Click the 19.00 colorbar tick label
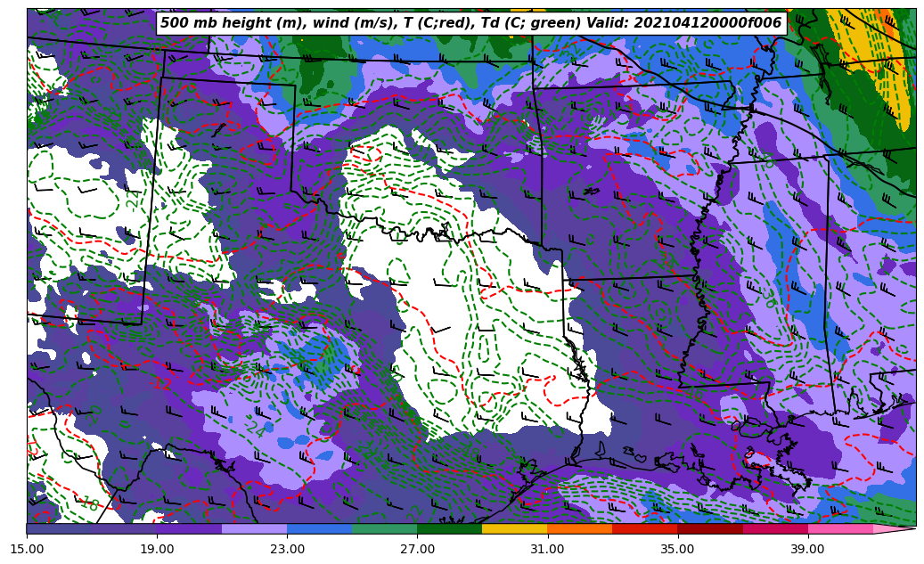Image resolution: width=924 pixels, height=564 pixels. click(x=157, y=550)
